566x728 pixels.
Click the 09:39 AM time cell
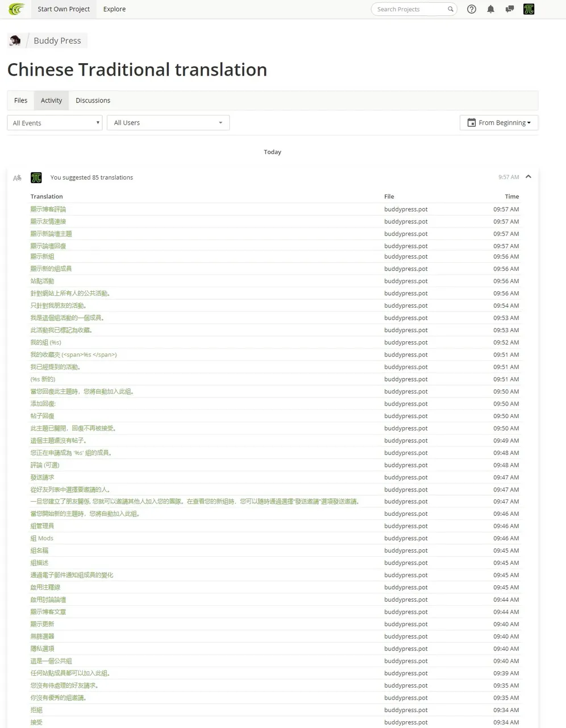pos(506,673)
